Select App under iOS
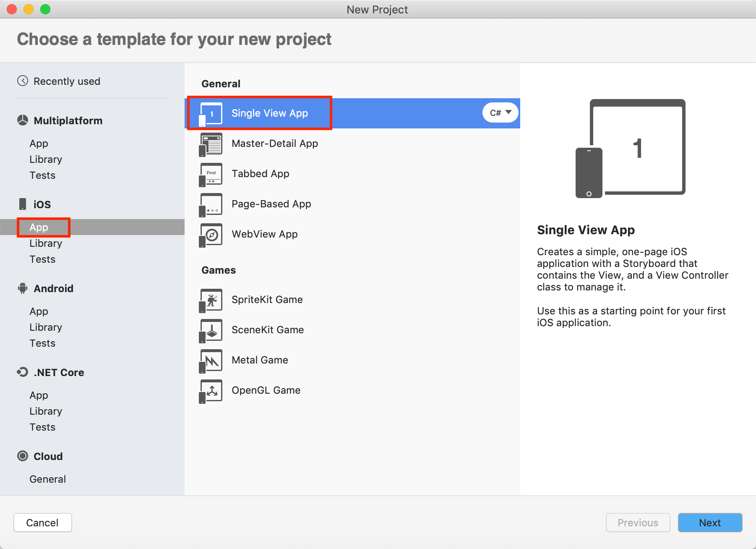 coord(92,227)
